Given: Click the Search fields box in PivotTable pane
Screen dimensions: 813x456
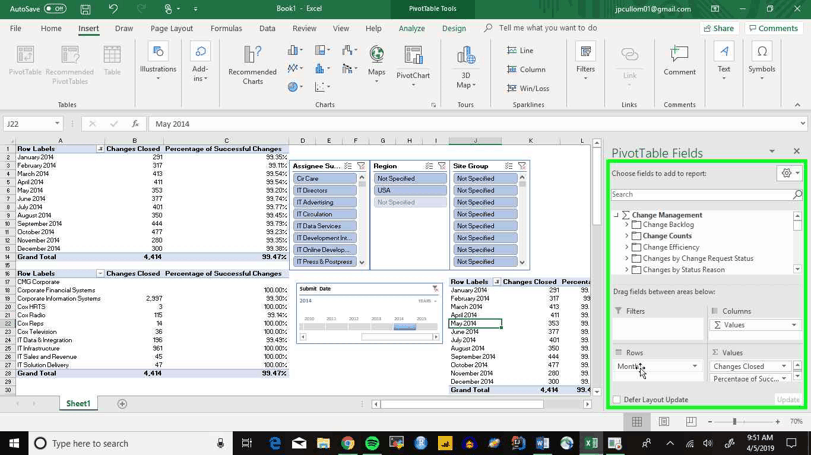Looking at the screenshot, I should pyautogui.click(x=702, y=195).
